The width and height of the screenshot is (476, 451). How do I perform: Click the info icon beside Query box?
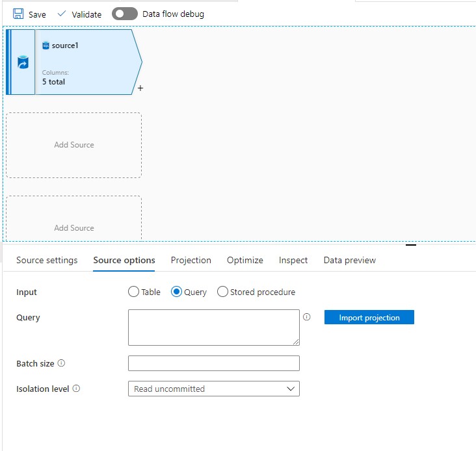(x=307, y=317)
